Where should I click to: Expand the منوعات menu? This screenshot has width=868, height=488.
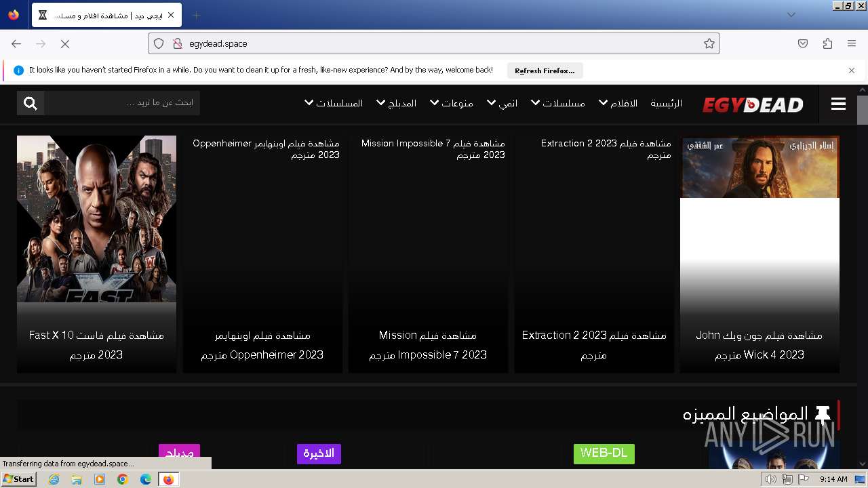coord(452,103)
